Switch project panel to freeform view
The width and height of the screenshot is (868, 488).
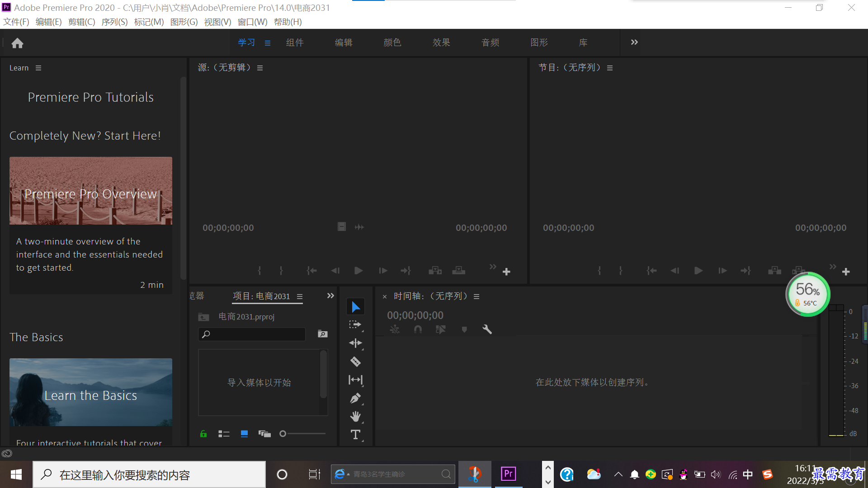tap(264, 434)
